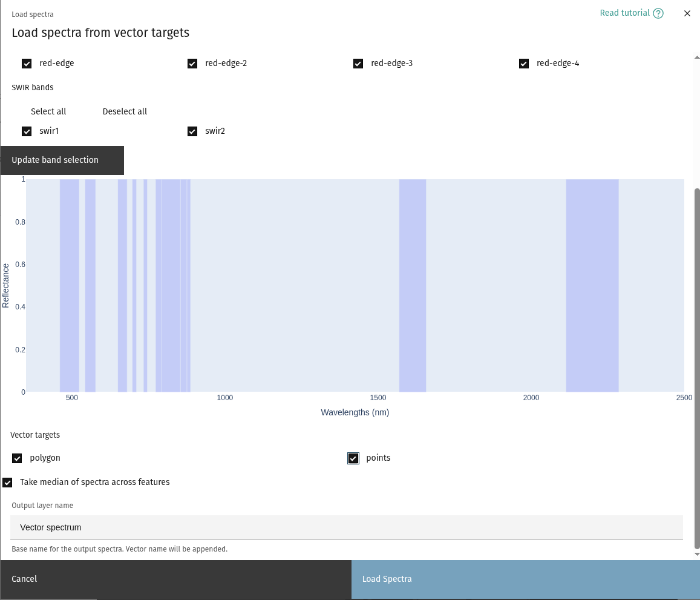Uncheck the polygon vector target
Image resolution: width=700 pixels, height=600 pixels.
click(x=17, y=458)
